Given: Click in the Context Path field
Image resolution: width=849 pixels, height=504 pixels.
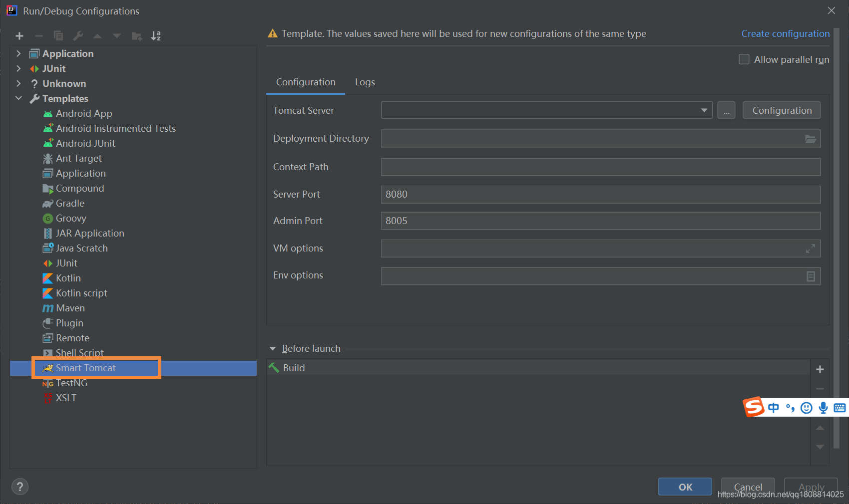Looking at the screenshot, I should coord(601,167).
